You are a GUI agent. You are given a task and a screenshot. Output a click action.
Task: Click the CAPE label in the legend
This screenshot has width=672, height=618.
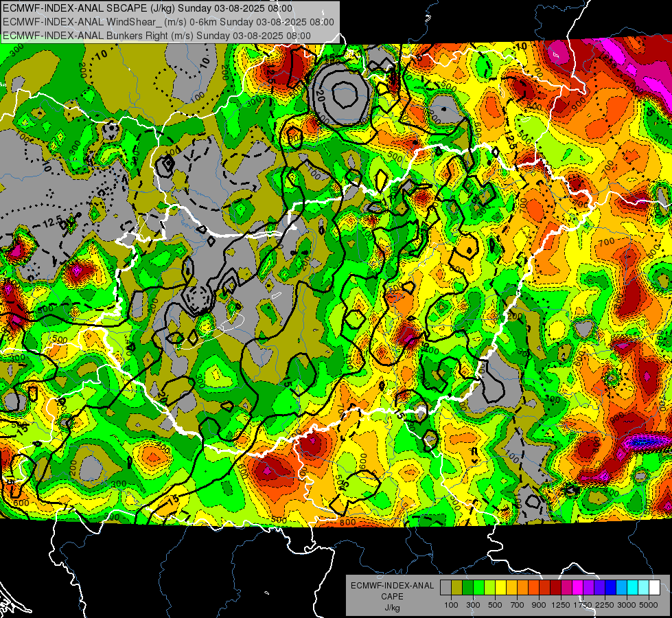pyautogui.click(x=392, y=597)
